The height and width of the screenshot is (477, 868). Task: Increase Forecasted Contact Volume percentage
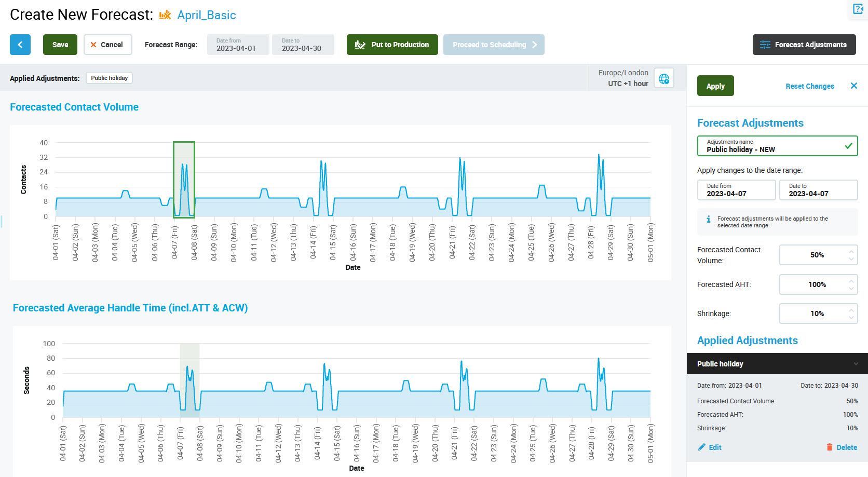851,252
